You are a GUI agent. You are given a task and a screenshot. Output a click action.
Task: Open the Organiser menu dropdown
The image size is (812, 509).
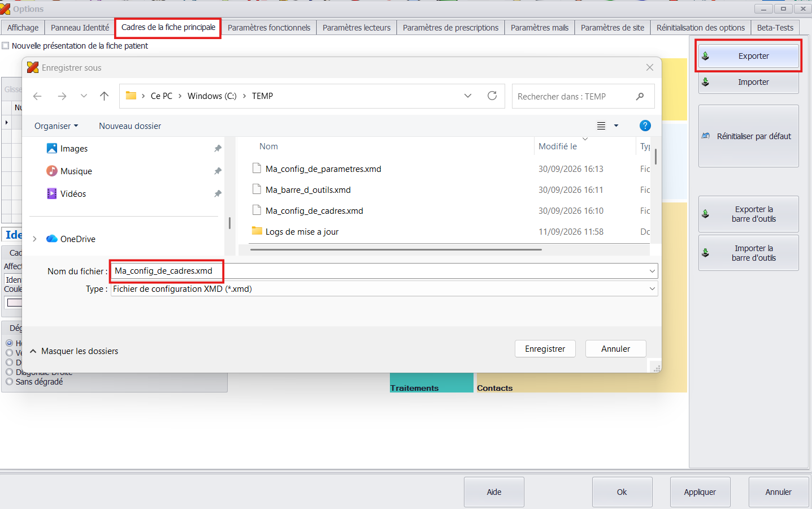click(56, 126)
